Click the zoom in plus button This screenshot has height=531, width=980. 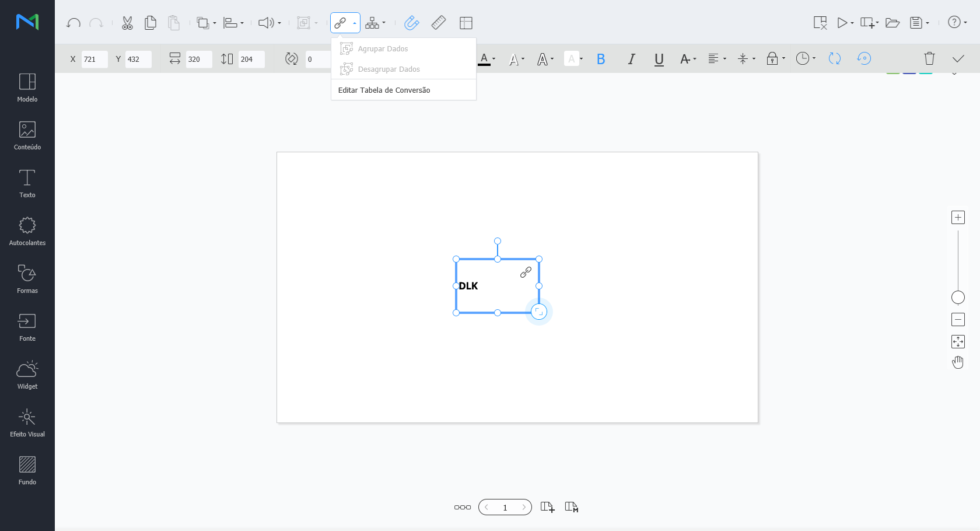tap(958, 218)
